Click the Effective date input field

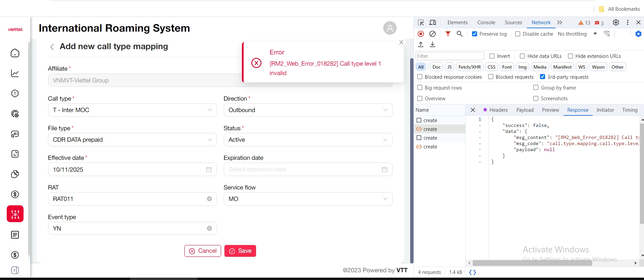[128, 170]
